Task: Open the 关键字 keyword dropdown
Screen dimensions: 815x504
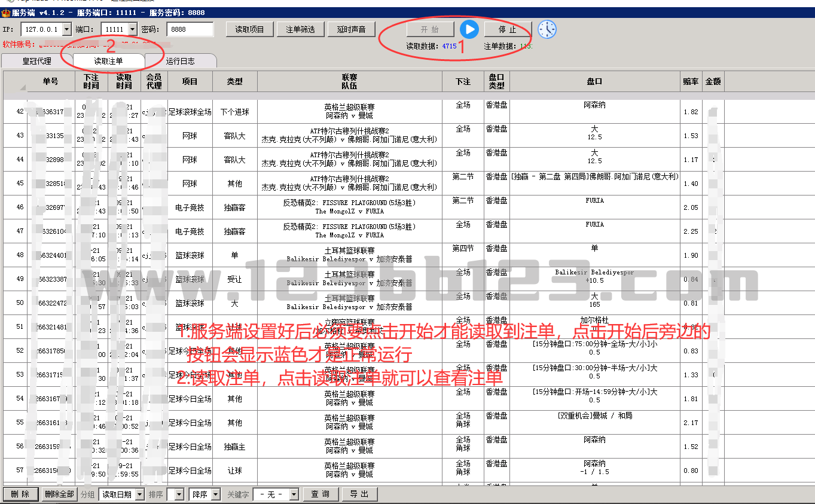Action: (x=294, y=494)
